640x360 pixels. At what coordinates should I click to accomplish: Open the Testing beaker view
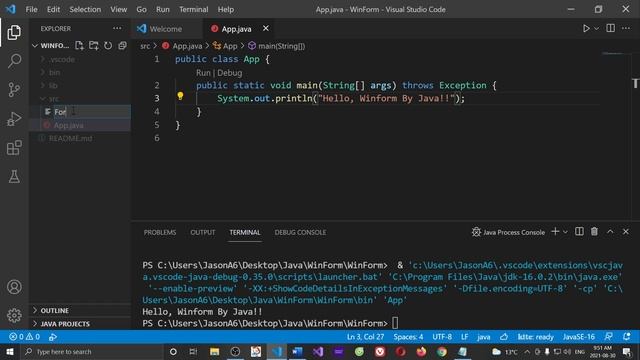click(x=14, y=177)
